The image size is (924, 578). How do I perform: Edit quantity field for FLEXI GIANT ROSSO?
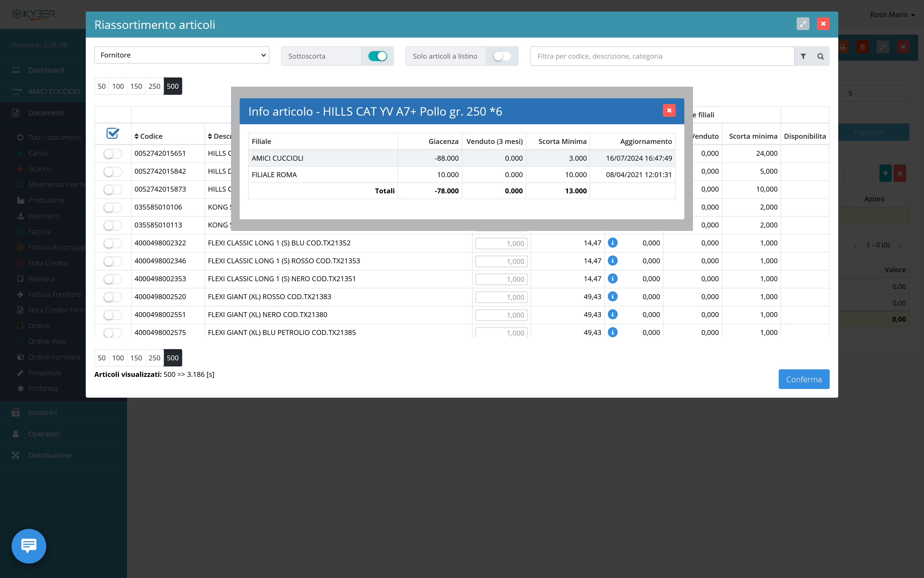click(x=501, y=297)
